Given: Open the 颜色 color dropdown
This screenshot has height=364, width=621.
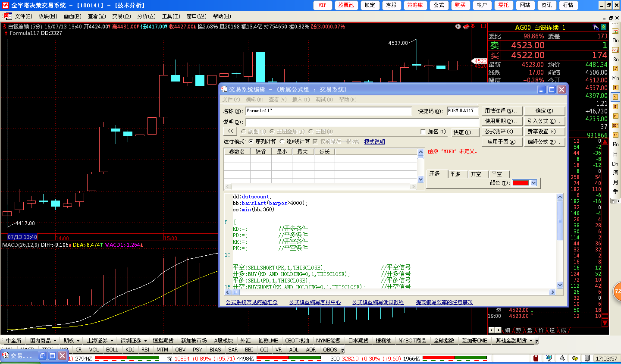Looking at the screenshot, I should [x=533, y=183].
